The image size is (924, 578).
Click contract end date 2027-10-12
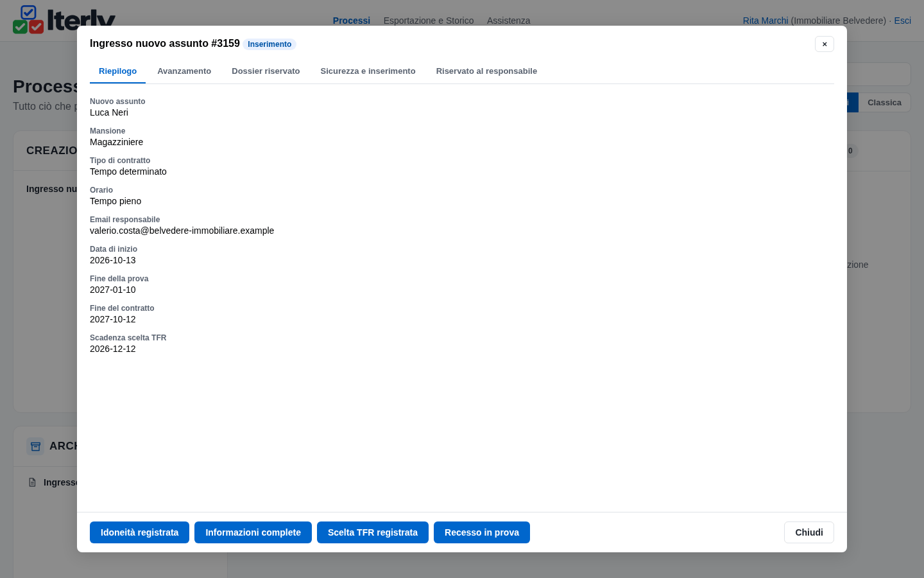coord(113,319)
